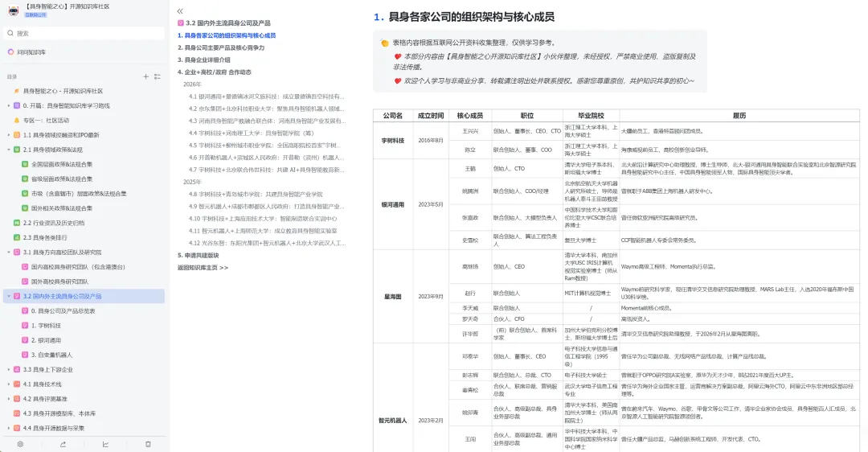This screenshot has width=868, height=452.
Task: Click the 互联网公开 badge under knowledge base title
Action: (x=35, y=15)
